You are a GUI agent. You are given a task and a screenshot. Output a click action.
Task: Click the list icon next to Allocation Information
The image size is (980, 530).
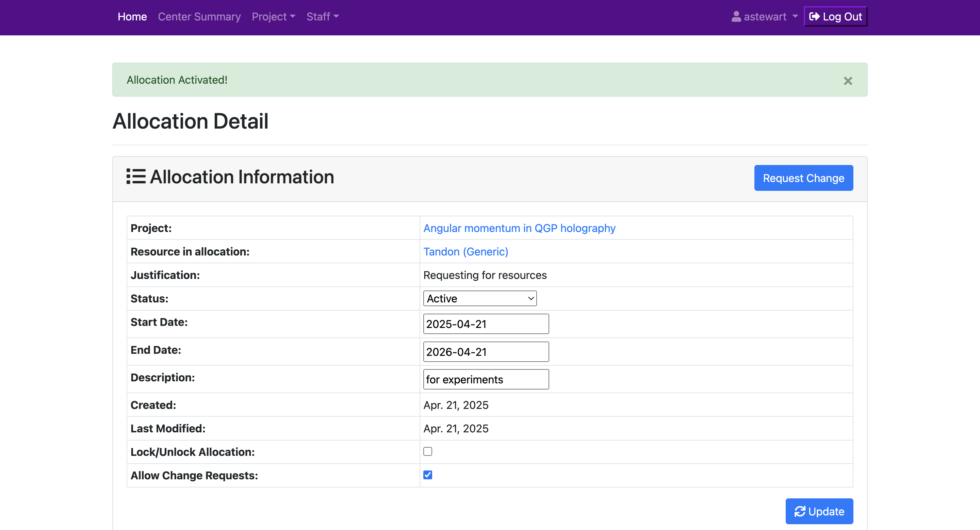(x=136, y=177)
